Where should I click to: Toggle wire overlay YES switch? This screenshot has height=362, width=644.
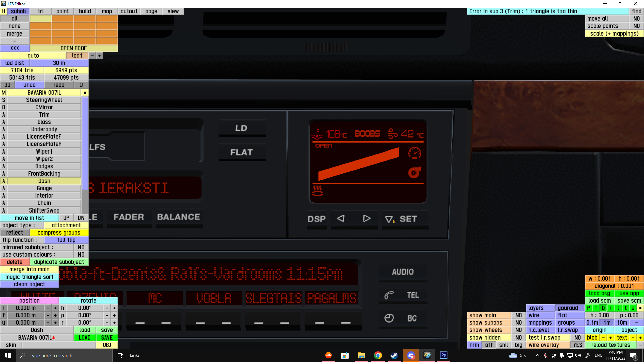click(577, 345)
